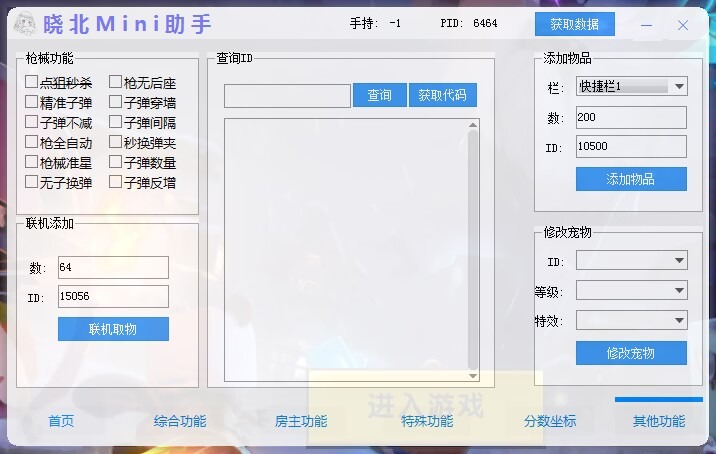Click the 添加物品 数 field showing 200
This screenshot has width=716, height=454.
(x=631, y=117)
